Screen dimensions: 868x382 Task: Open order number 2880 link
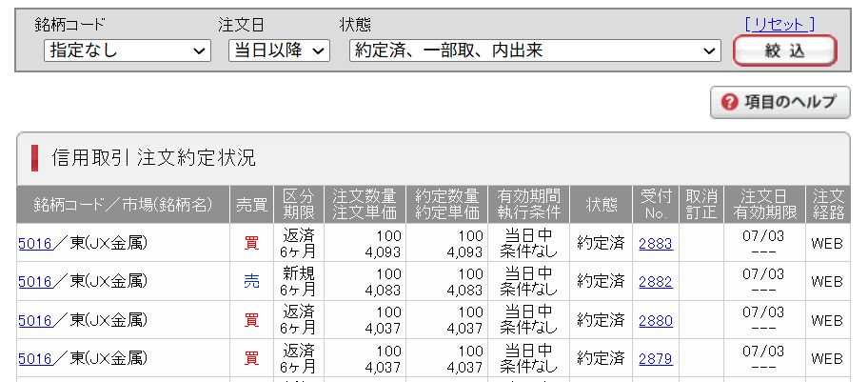656,320
